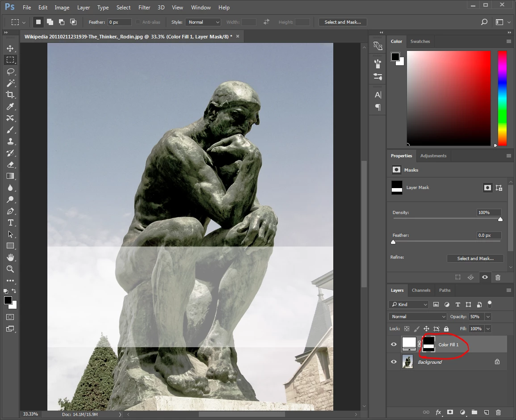The width and height of the screenshot is (516, 420).
Task: Swap Width and Height arrows button
Action: [x=266, y=22]
